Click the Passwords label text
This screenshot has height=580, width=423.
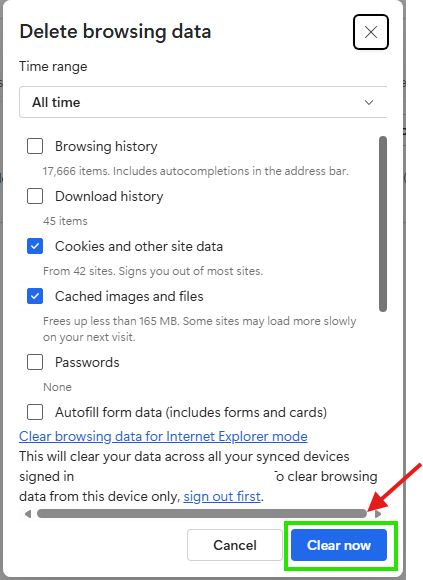87,362
